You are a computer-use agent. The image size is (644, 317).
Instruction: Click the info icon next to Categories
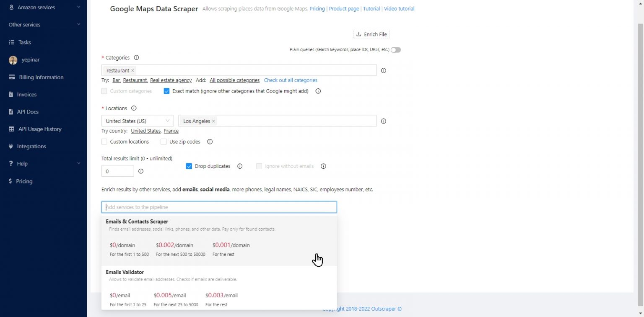point(136,57)
